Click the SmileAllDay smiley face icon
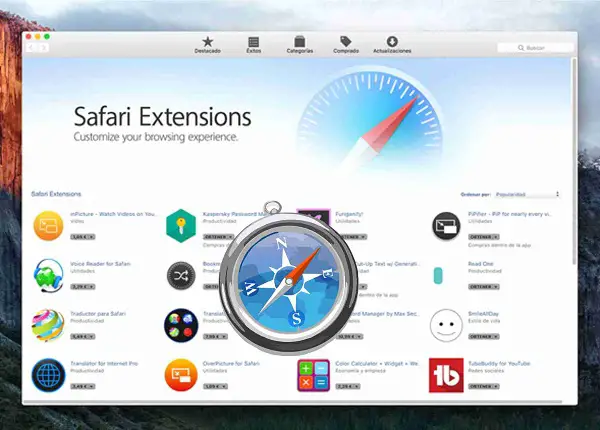This screenshot has width=600, height=430. tap(446, 325)
